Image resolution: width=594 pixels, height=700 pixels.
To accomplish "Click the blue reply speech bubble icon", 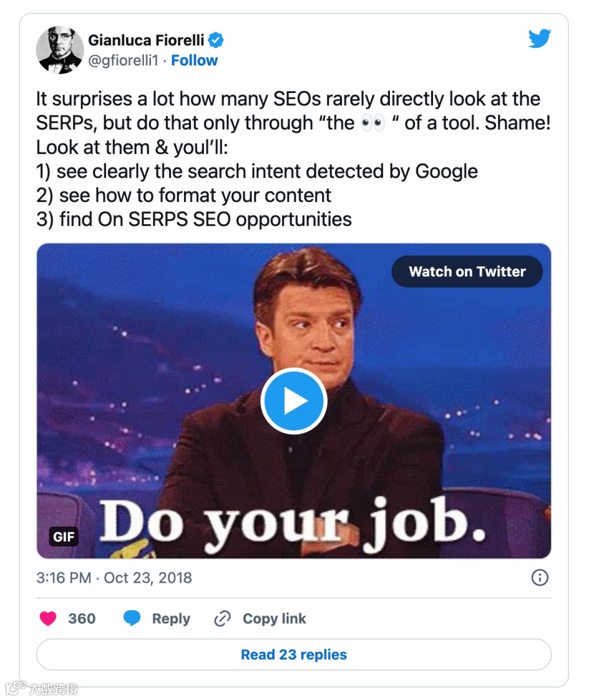I will (x=132, y=618).
